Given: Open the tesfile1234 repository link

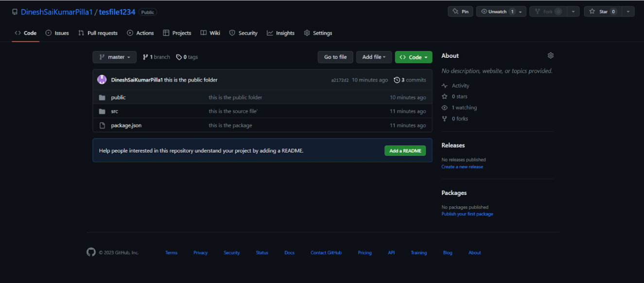Looking at the screenshot, I should coord(117,12).
